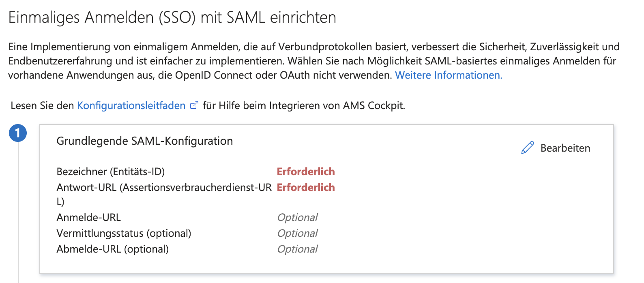Viewport: 644px width, 283px height.
Task: Click the Abmelde-URL (optional) label
Action: [x=112, y=249]
